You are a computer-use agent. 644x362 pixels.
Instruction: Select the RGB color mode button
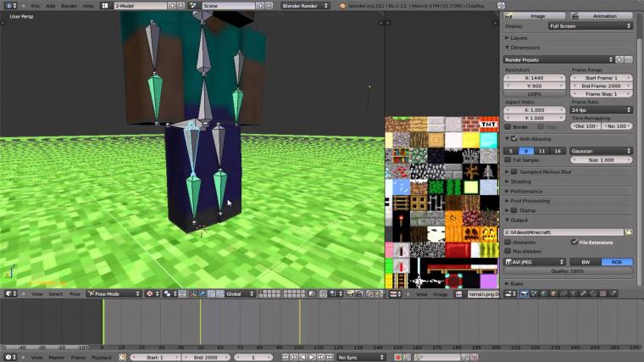617,262
